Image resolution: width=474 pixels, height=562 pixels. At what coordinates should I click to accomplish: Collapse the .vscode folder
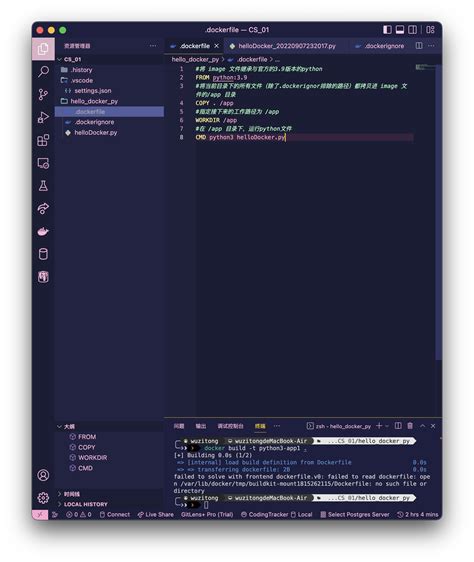pos(109,80)
